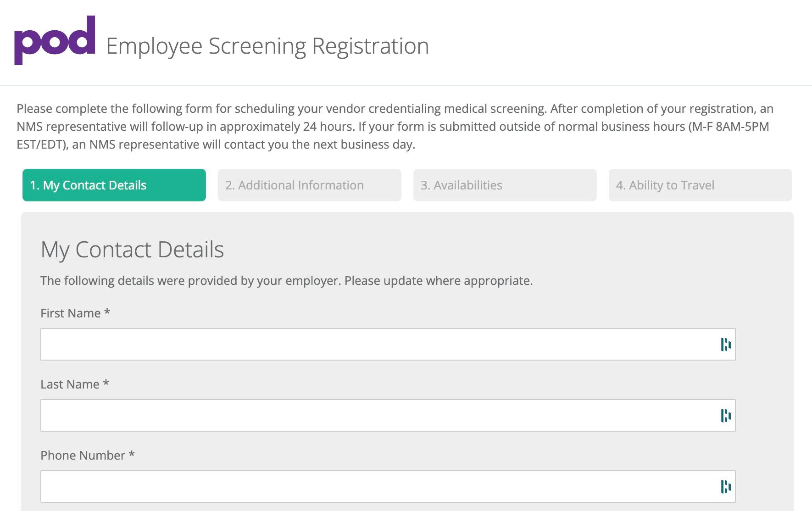Click the autofill icon in Phone Number field

725,487
